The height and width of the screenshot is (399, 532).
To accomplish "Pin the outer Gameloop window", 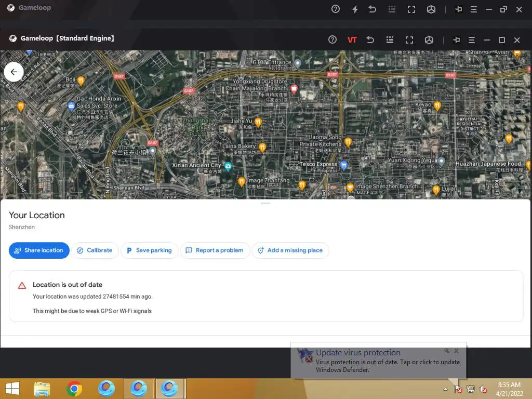I will coord(459,9).
